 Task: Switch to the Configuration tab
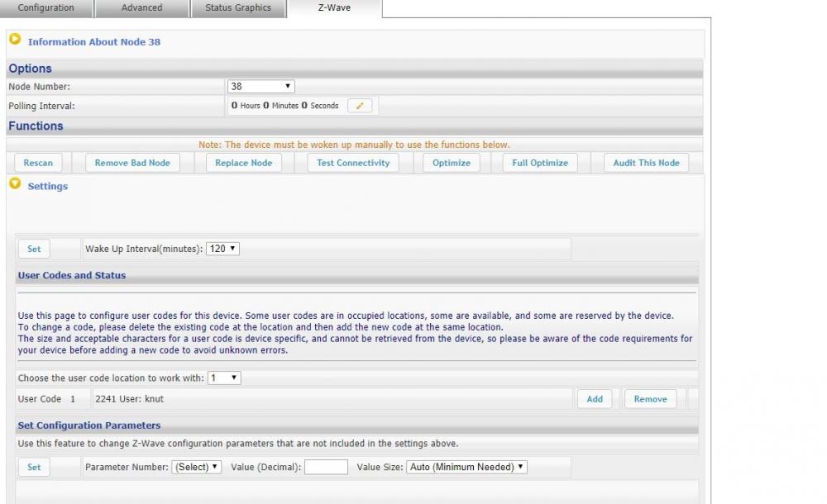[x=45, y=8]
